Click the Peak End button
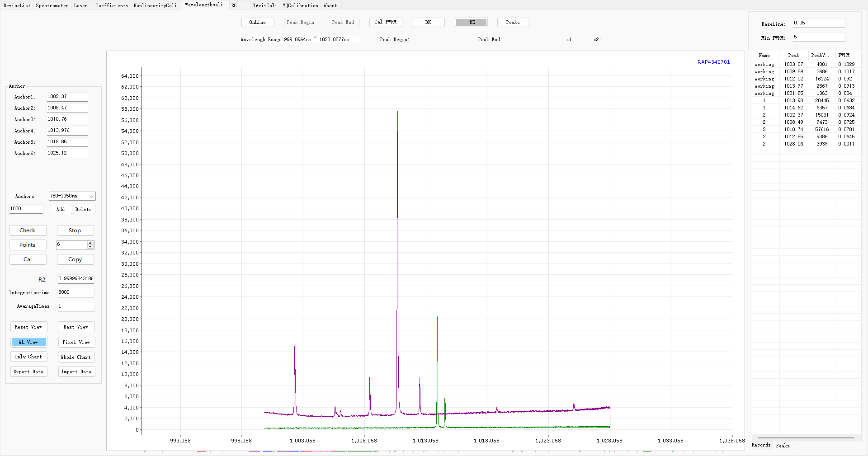The width and height of the screenshot is (868, 456). point(343,22)
